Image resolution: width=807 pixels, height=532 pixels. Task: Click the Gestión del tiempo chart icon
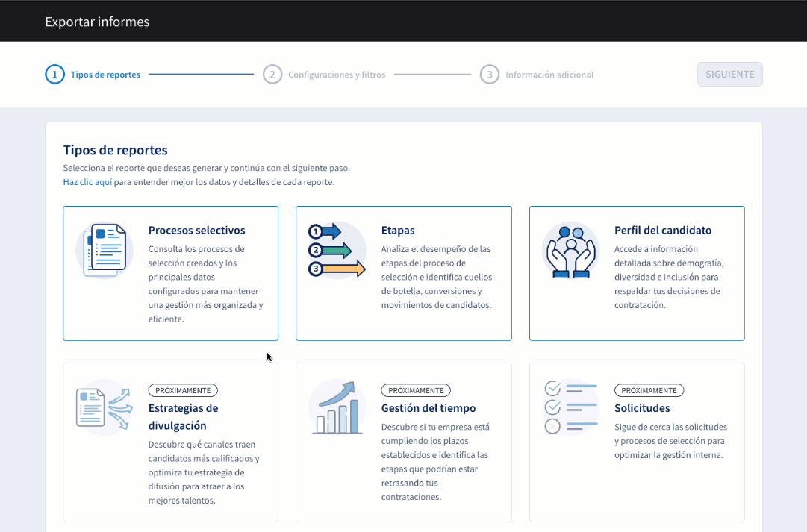[337, 407]
